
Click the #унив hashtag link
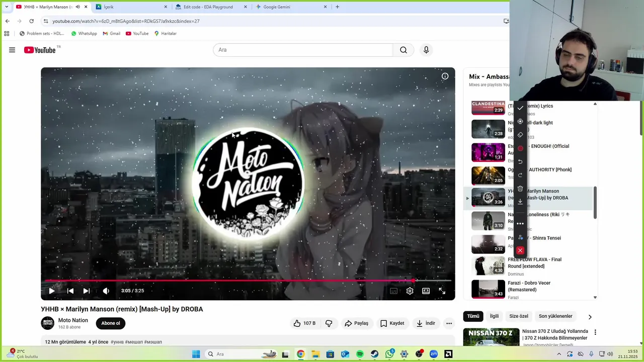coord(117,342)
